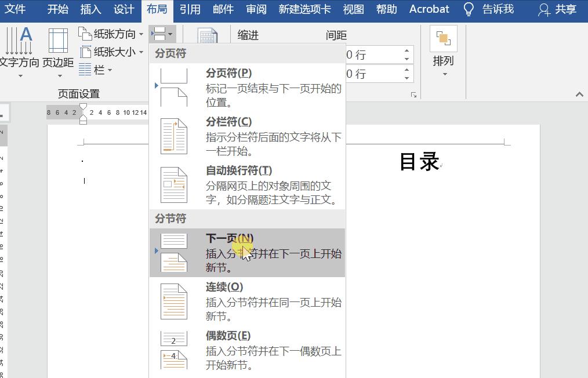The width and height of the screenshot is (588, 378).
Task: Choose 连续 section break
Action: click(x=244, y=301)
